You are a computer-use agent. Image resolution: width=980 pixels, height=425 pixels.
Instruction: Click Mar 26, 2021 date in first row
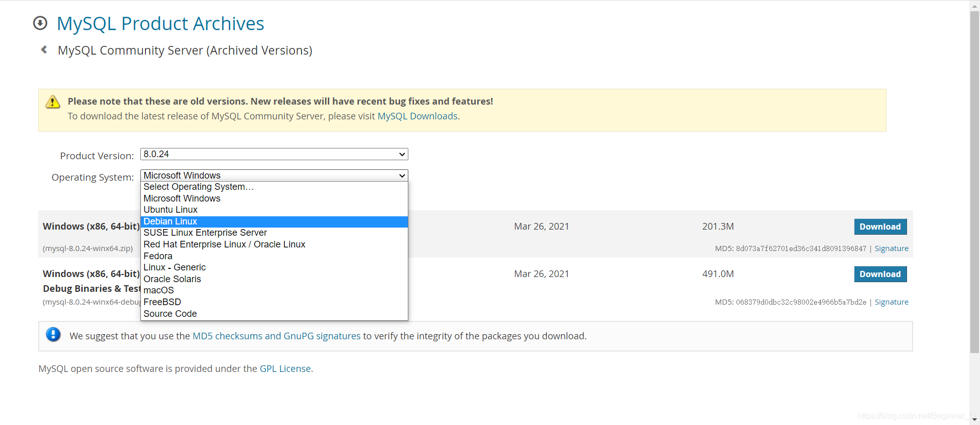click(x=541, y=227)
